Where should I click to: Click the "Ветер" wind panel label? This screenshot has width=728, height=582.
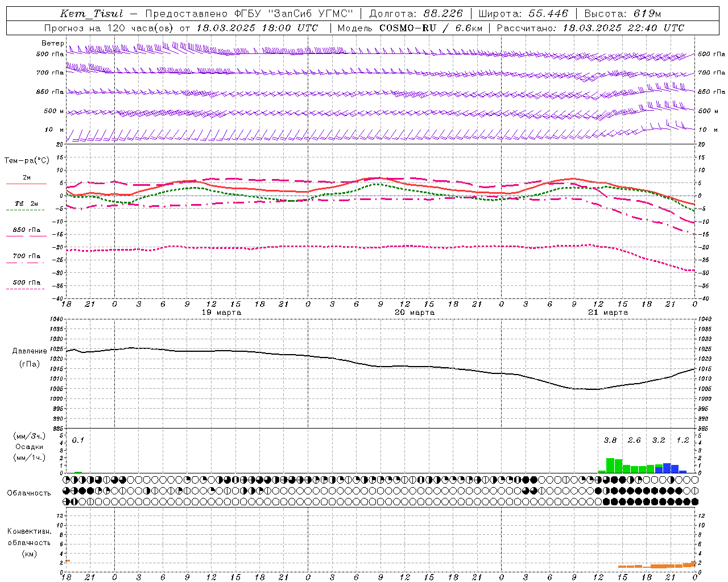click(x=52, y=43)
